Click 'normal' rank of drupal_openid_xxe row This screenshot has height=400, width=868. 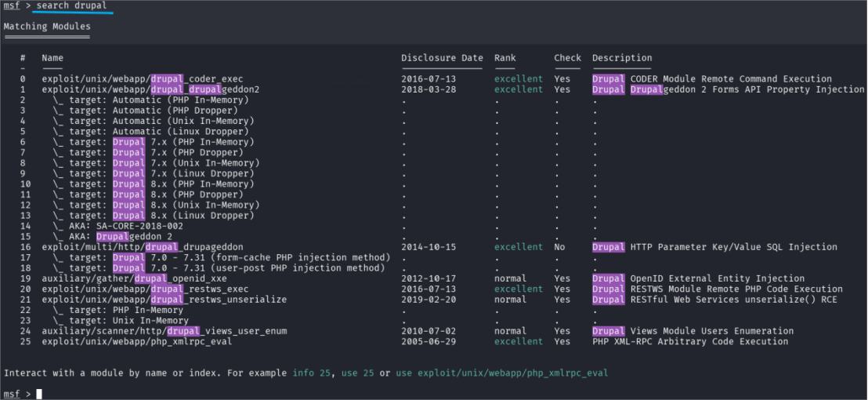[511, 278]
